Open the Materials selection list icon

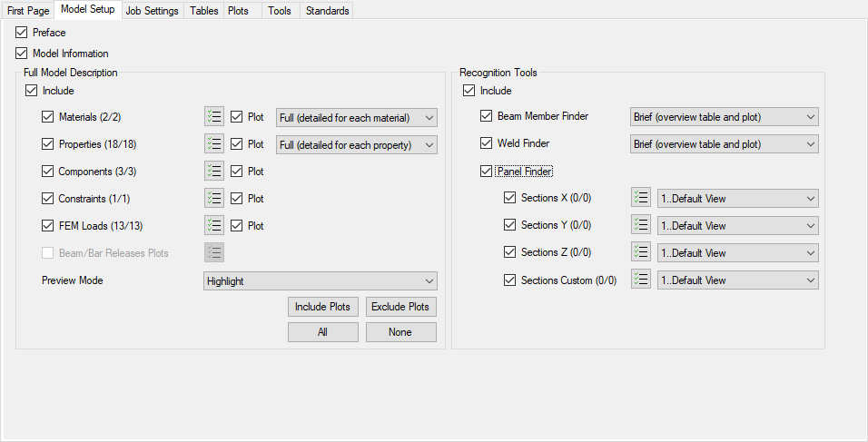tap(214, 117)
